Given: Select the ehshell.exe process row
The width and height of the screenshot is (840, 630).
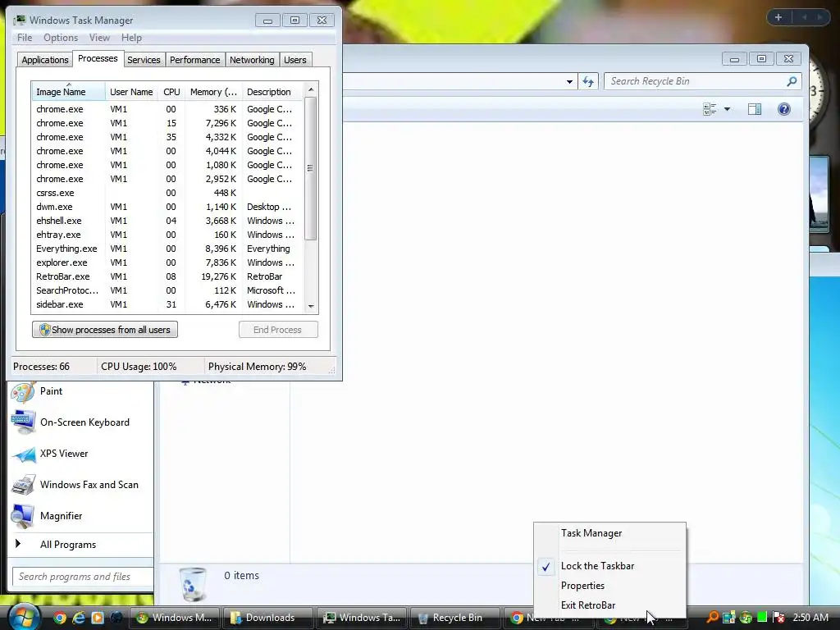Looking at the screenshot, I should point(167,221).
